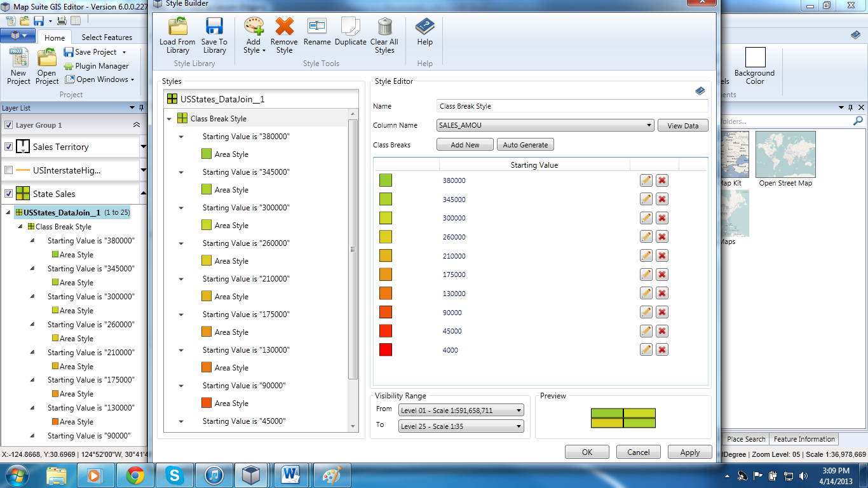Open the Style Builder Help icon
Viewport: 868px width, 488px height.
pos(424,27)
